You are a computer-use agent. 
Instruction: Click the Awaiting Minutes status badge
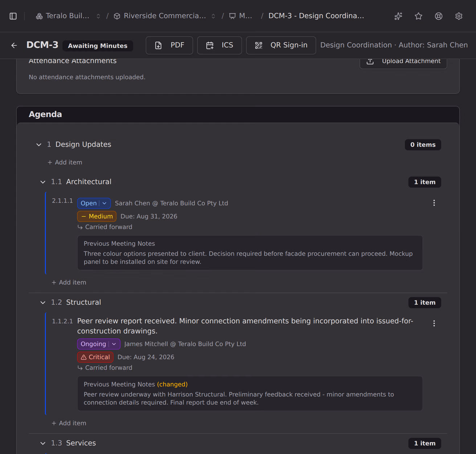98,46
